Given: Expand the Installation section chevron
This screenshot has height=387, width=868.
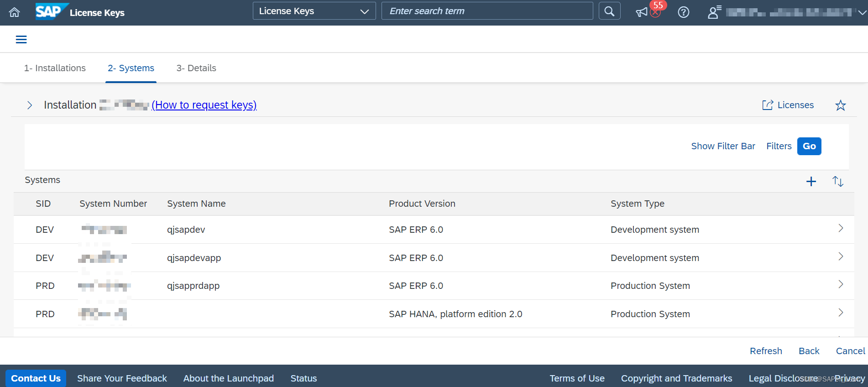Looking at the screenshot, I should pyautogui.click(x=30, y=105).
